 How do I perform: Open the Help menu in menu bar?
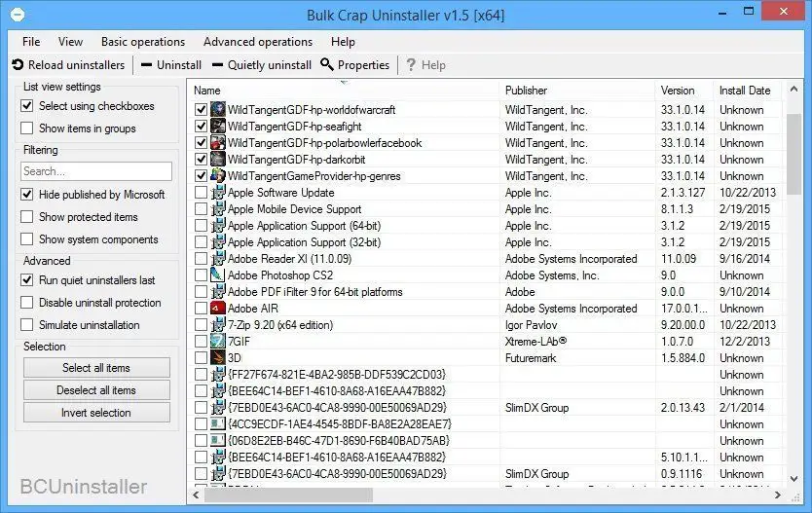click(x=343, y=42)
